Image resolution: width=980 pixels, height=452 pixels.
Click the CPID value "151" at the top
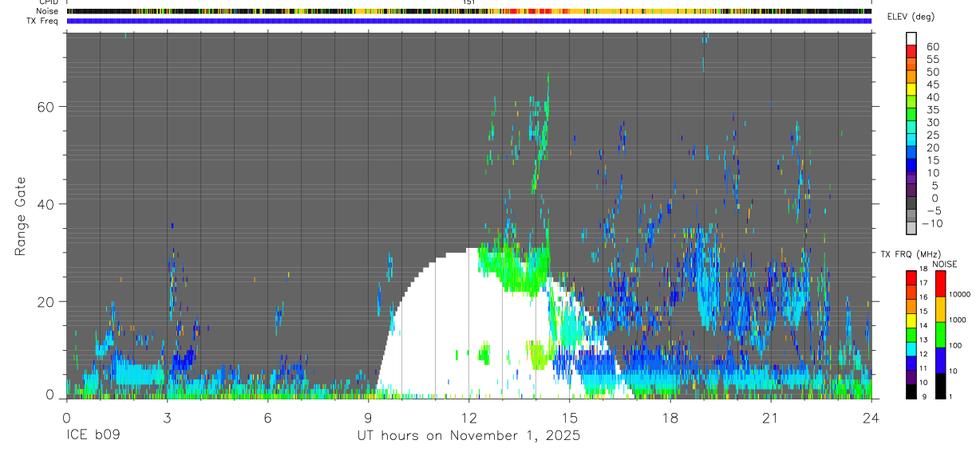[x=468, y=2]
